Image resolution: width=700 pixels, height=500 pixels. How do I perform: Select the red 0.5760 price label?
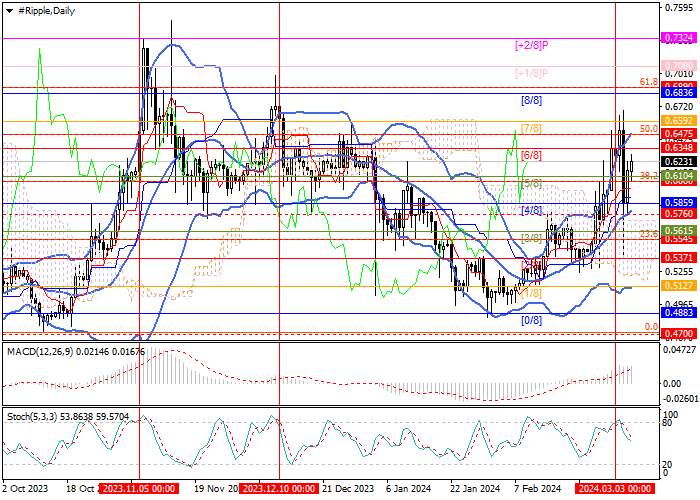tap(679, 214)
